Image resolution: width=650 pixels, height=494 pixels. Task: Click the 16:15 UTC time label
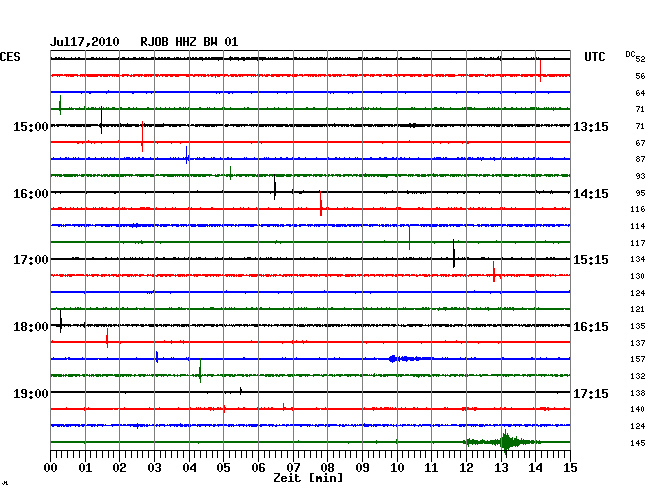tap(591, 327)
